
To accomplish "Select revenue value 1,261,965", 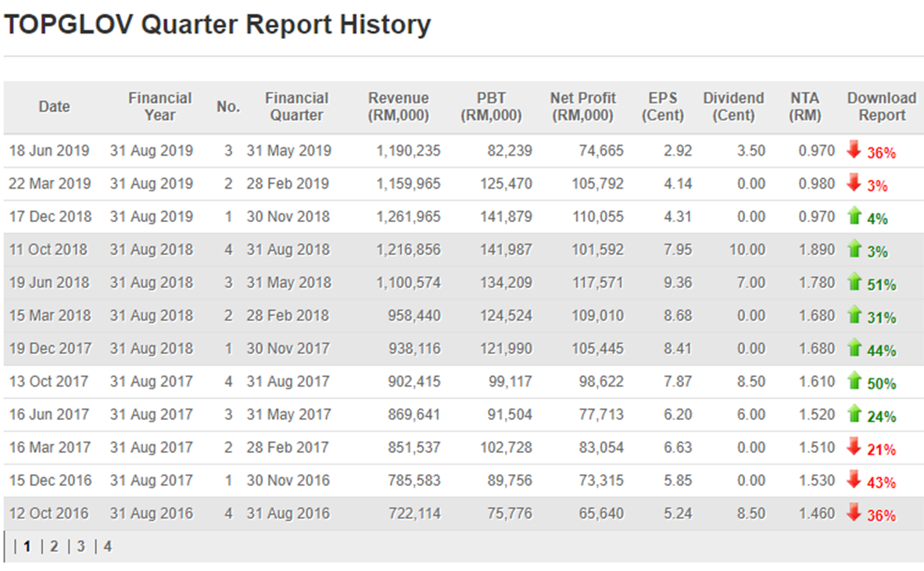I will pos(408,217).
